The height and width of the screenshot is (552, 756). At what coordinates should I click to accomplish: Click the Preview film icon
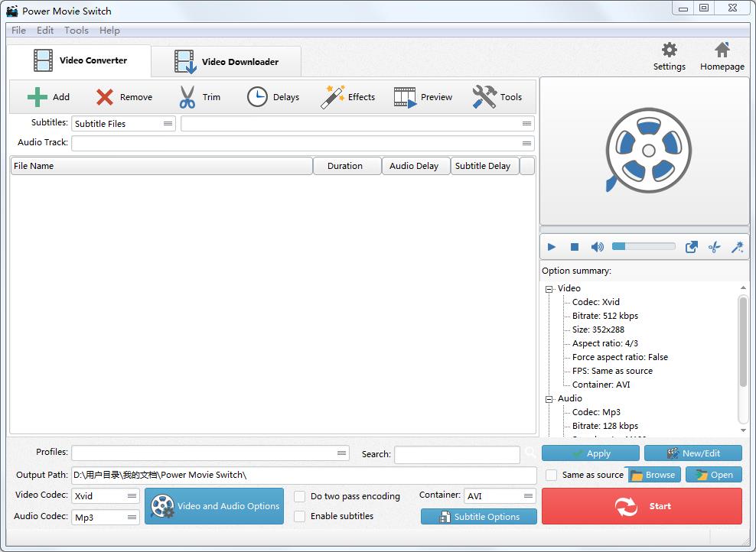[x=405, y=97]
